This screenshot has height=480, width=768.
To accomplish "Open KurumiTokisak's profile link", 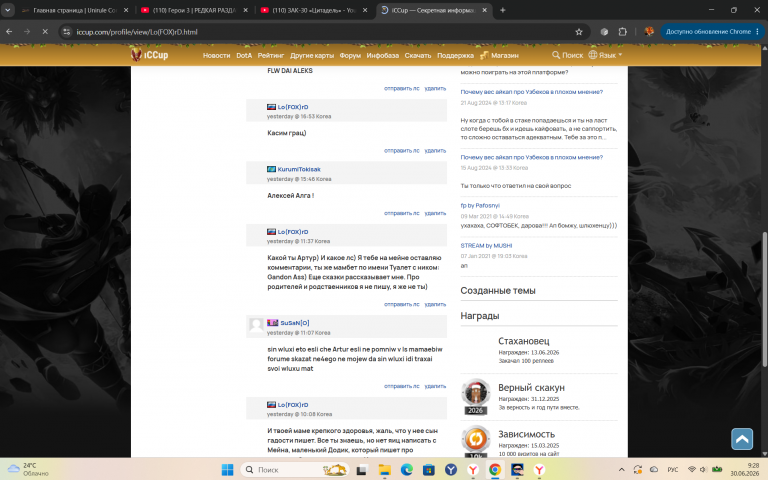I will point(299,169).
